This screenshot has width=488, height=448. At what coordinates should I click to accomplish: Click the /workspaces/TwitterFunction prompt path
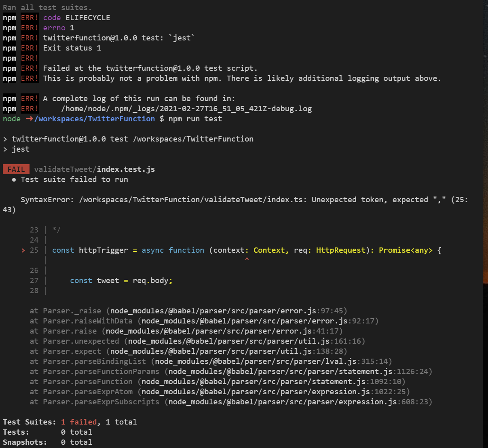[x=95, y=118]
